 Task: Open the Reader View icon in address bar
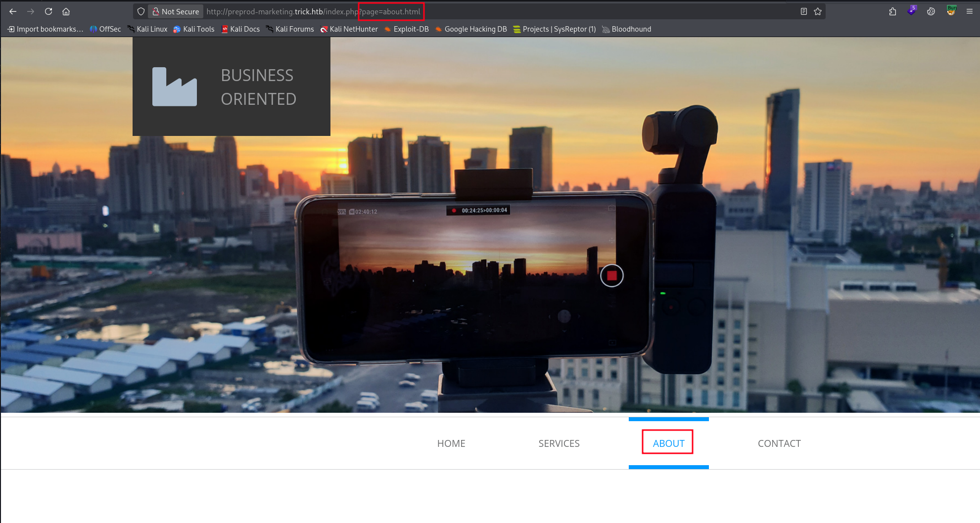click(x=803, y=11)
